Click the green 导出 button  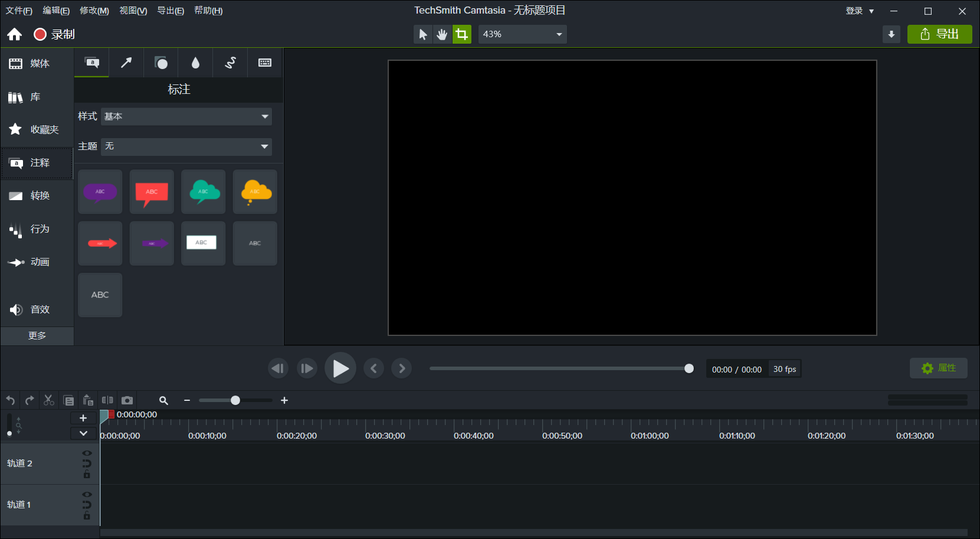tap(939, 34)
